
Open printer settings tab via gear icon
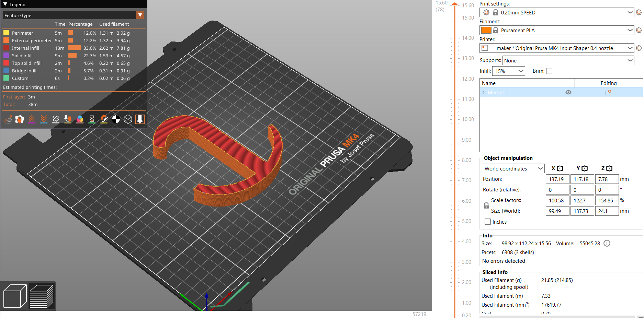[x=639, y=48]
